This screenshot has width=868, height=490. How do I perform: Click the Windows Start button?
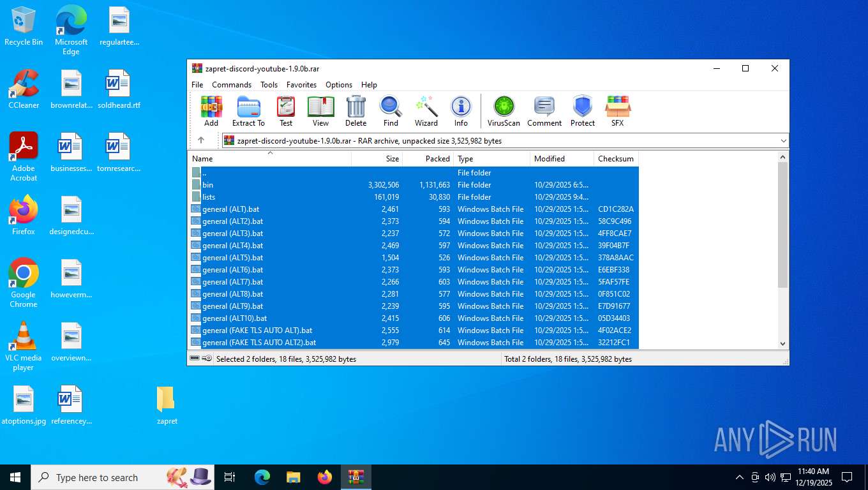point(15,477)
